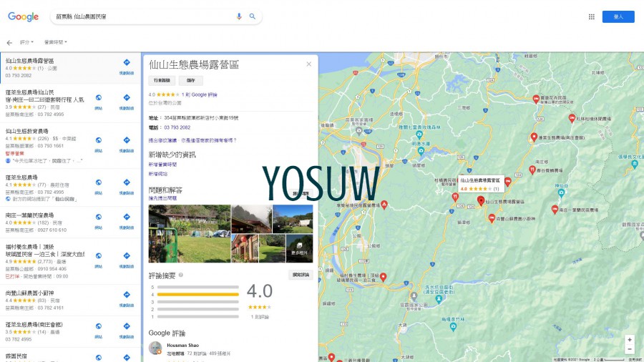The width and height of the screenshot is (644, 362).
Task: Click the 尚豐山蘇農園小廚神 map pin
Action: [x=492, y=218]
